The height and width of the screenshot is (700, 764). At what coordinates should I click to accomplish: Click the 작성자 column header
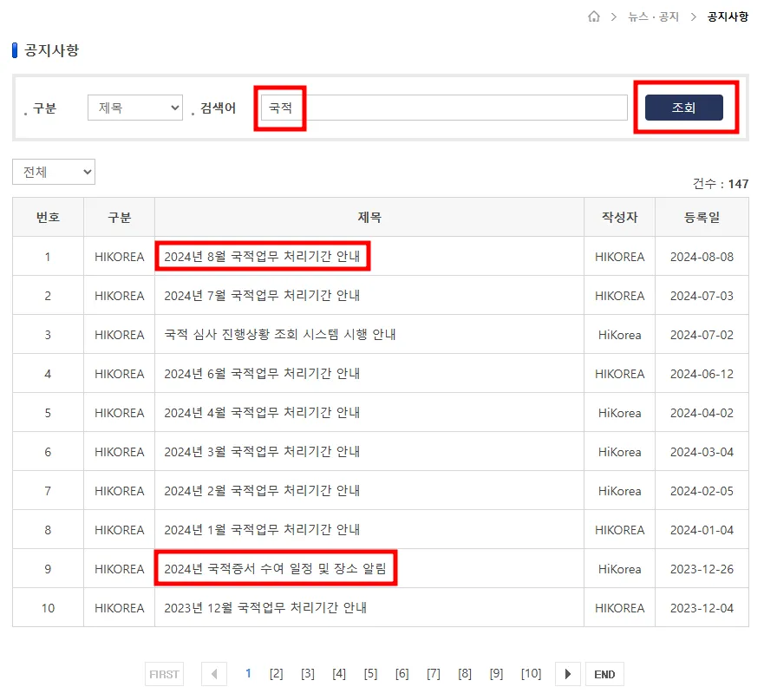tap(620, 217)
